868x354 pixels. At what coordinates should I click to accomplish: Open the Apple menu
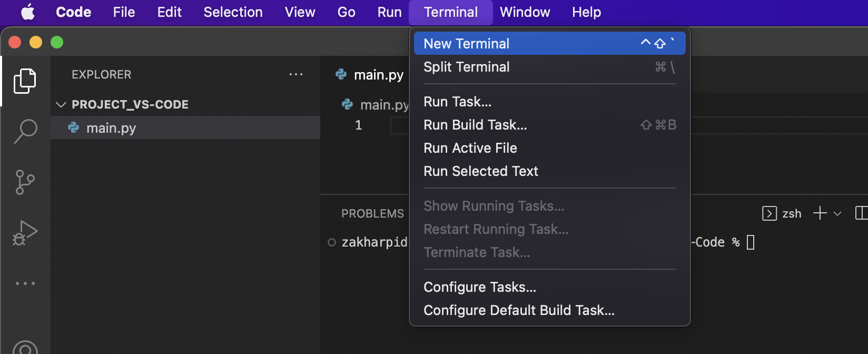tap(28, 12)
